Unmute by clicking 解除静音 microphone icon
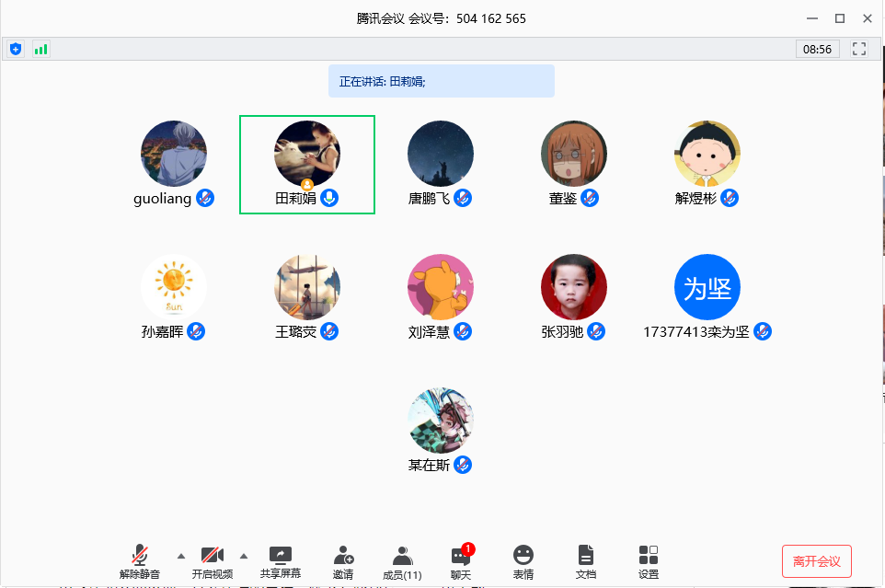 (140, 555)
